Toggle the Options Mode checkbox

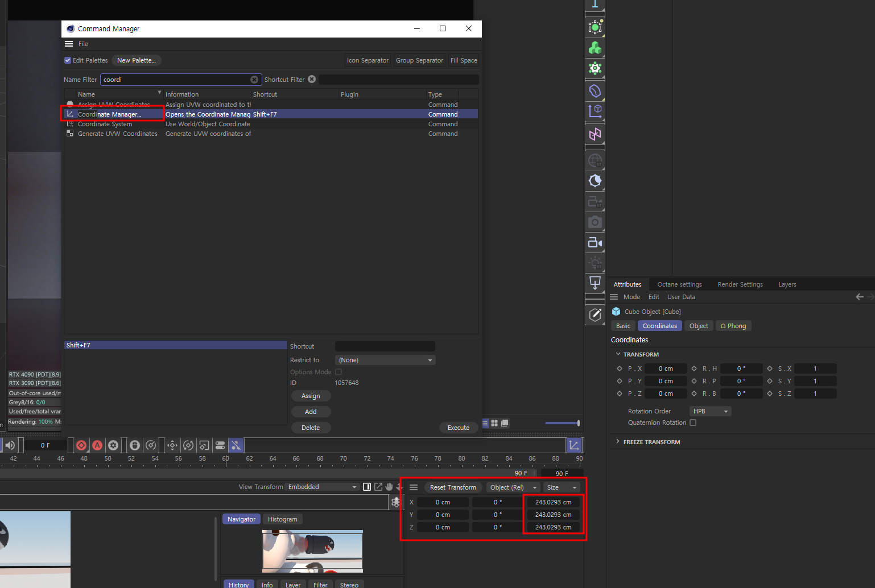pyautogui.click(x=339, y=372)
